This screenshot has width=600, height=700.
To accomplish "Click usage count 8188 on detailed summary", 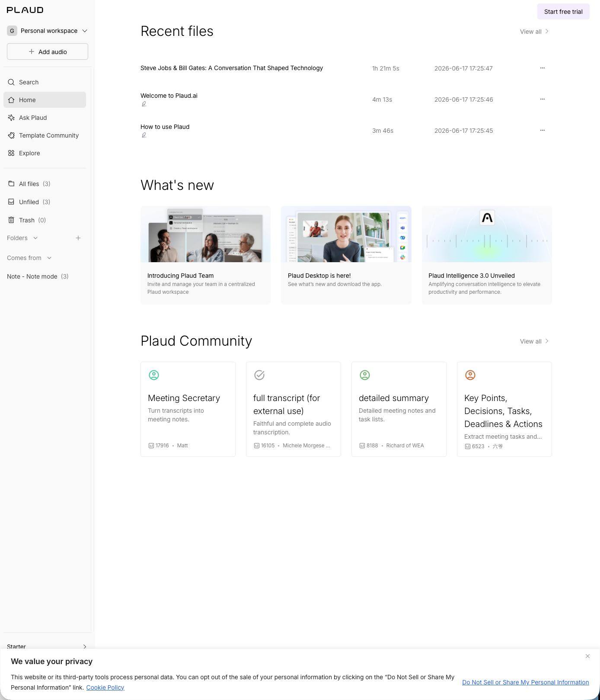I will click(372, 446).
